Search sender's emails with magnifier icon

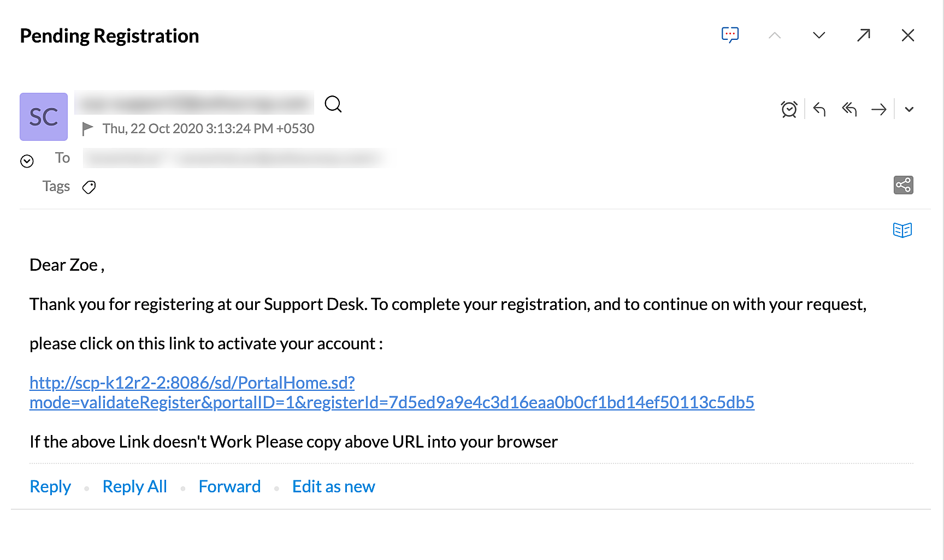(333, 104)
